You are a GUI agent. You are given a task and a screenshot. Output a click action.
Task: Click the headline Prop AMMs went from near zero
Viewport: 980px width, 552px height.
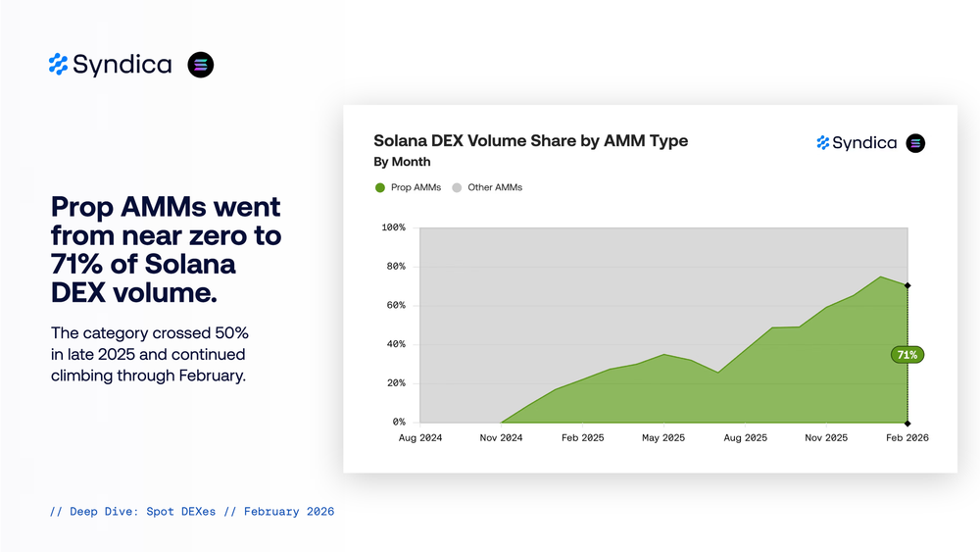166,251
